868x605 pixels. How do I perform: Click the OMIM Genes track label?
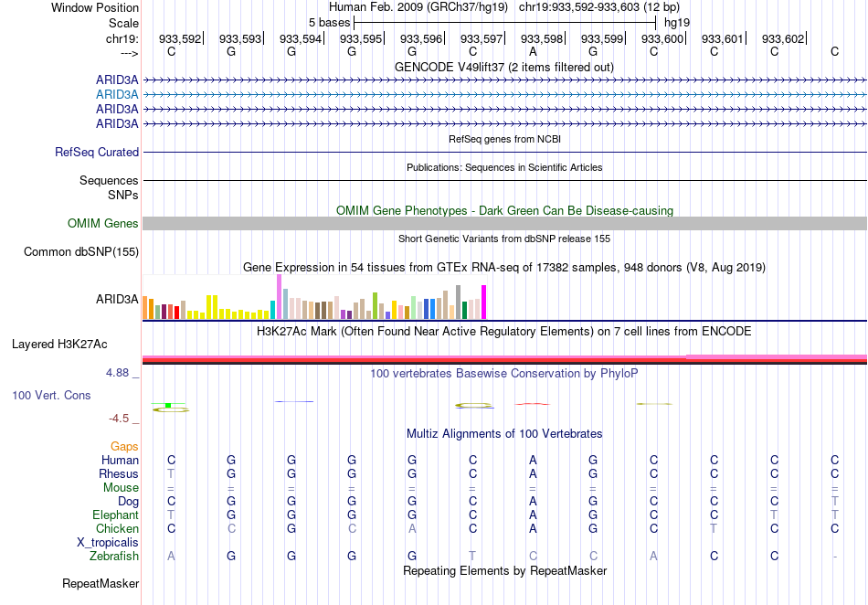pyautogui.click(x=103, y=224)
